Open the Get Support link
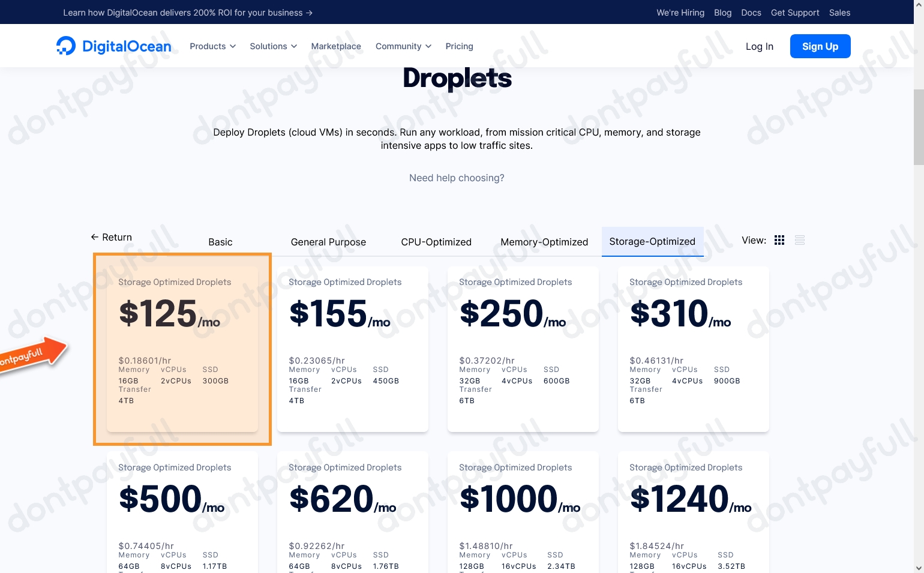This screenshot has height=573, width=924. (x=794, y=12)
